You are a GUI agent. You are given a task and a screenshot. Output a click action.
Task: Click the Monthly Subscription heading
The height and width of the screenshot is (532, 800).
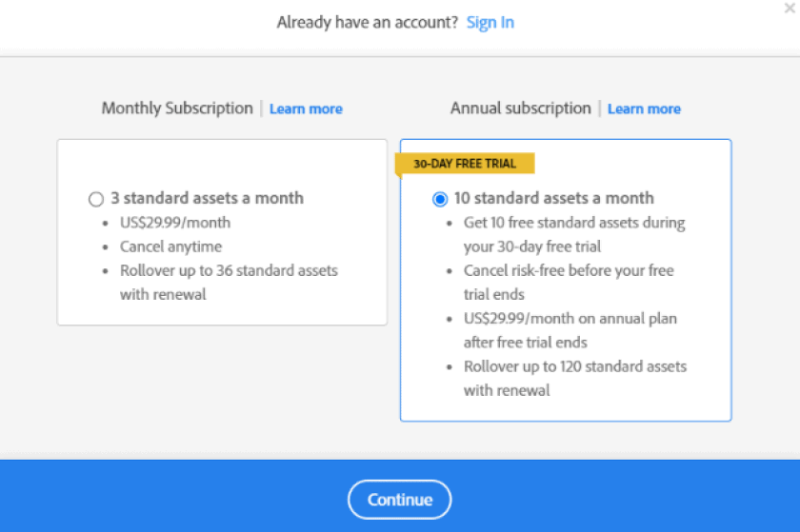click(x=177, y=108)
